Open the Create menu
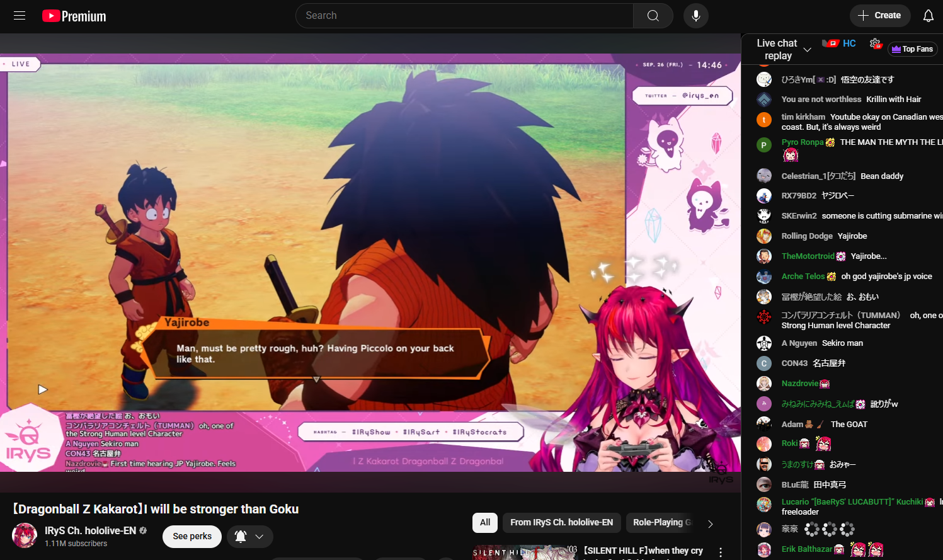 [x=880, y=16]
